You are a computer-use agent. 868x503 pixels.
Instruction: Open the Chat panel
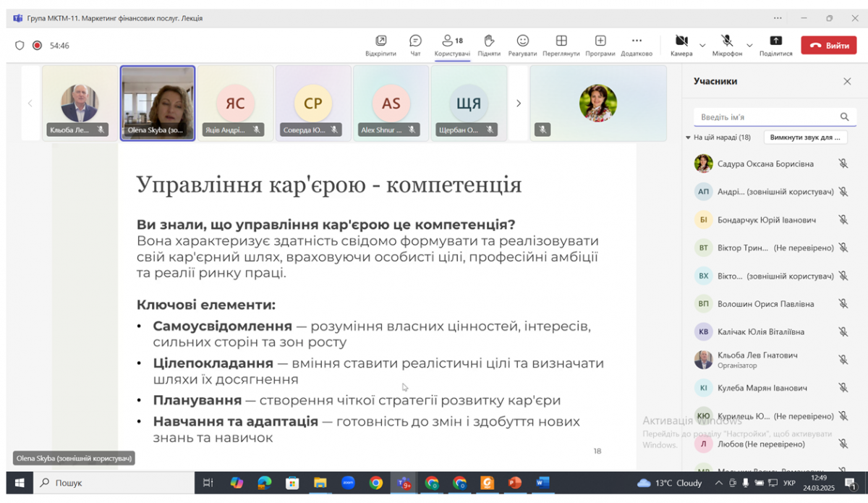pyautogui.click(x=414, y=45)
